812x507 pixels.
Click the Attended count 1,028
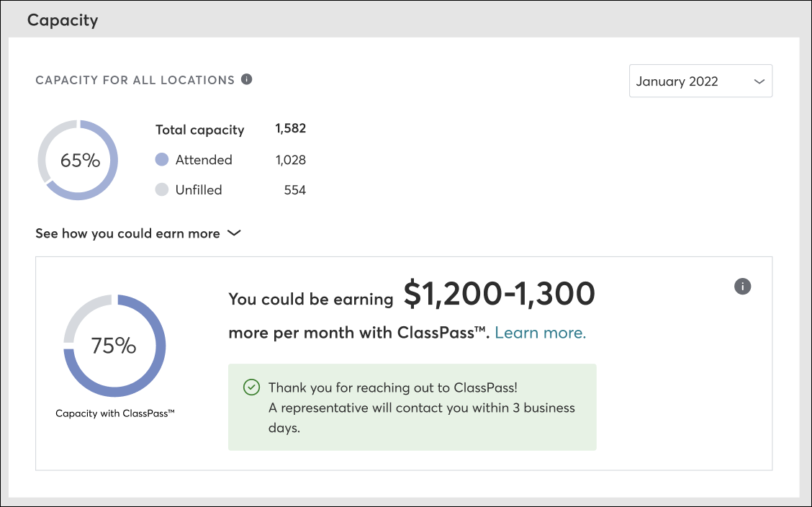coord(290,160)
